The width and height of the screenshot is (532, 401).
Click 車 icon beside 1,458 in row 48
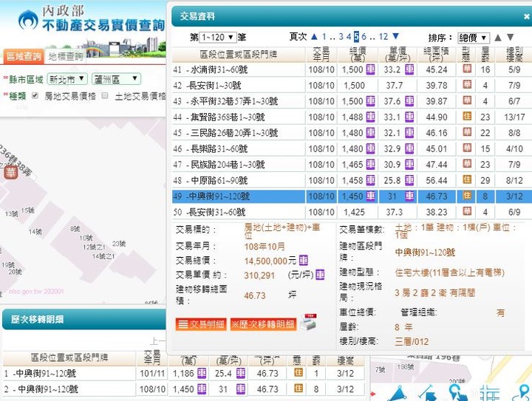coord(370,180)
